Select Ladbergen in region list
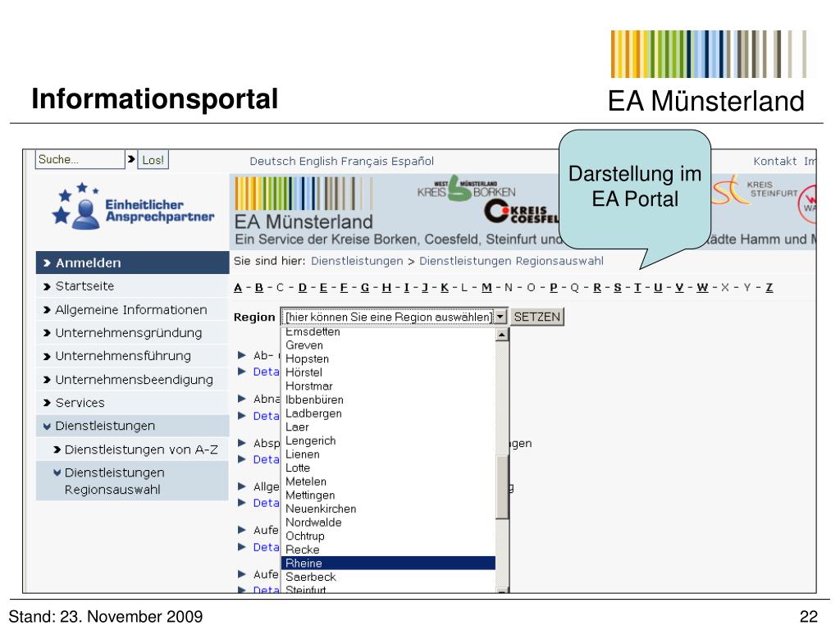The image size is (840, 630). point(388,413)
